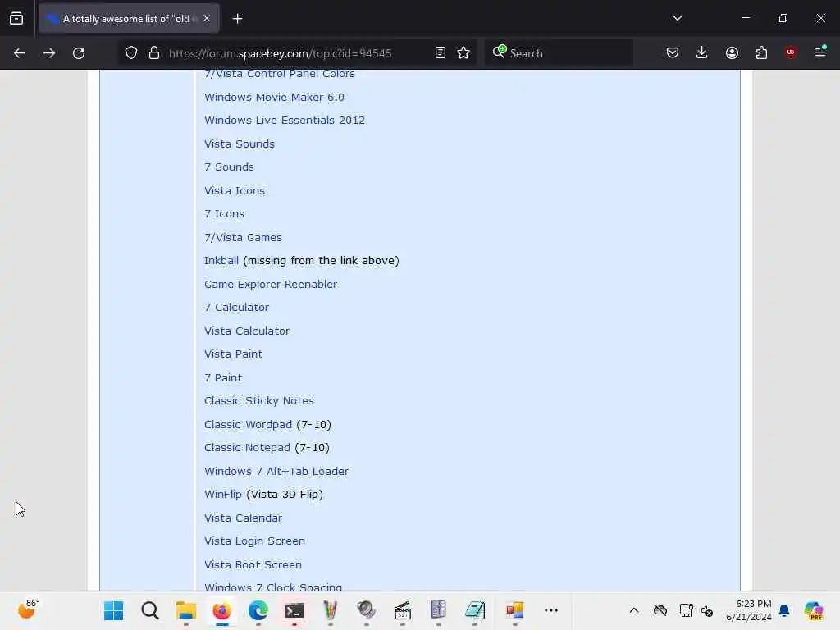
Task: Toggle Reader View icon
Action: coord(440,53)
